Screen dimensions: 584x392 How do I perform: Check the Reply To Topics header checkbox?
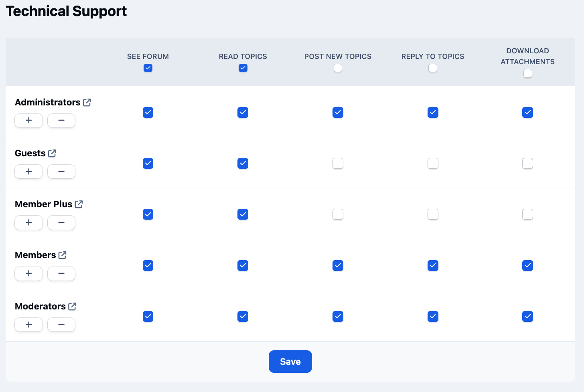[x=433, y=68]
